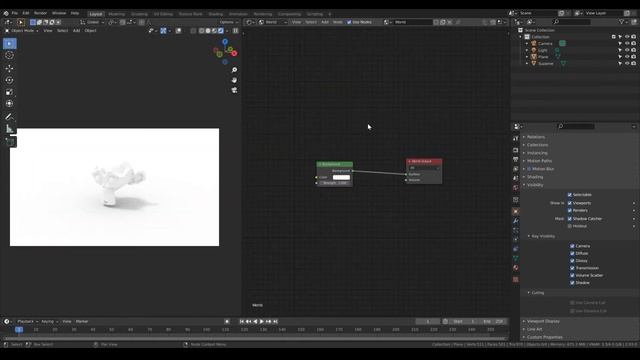Viewport: 640px width, 360px height.
Task: Click the viewport zoom magnifier icon
Action: [x=234, y=70]
